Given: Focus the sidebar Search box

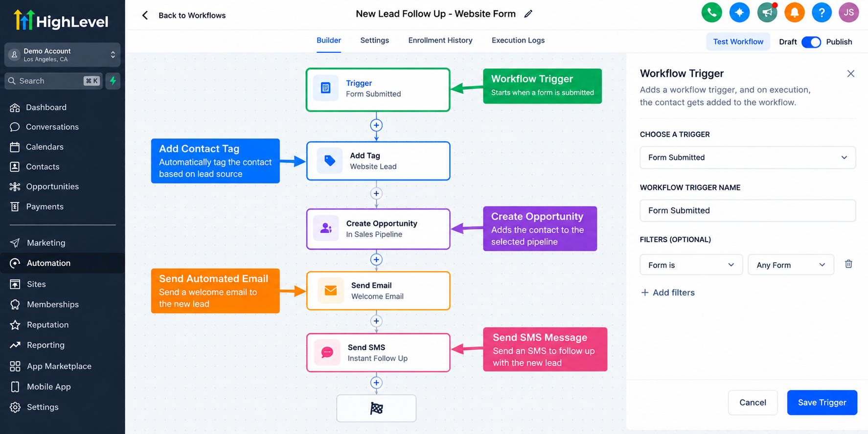Looking at the screenshot, I should coord(53,81).
